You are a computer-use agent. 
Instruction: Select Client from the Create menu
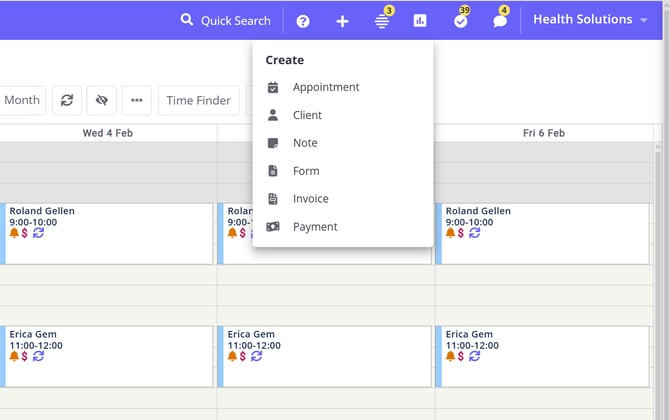[307, 115]
